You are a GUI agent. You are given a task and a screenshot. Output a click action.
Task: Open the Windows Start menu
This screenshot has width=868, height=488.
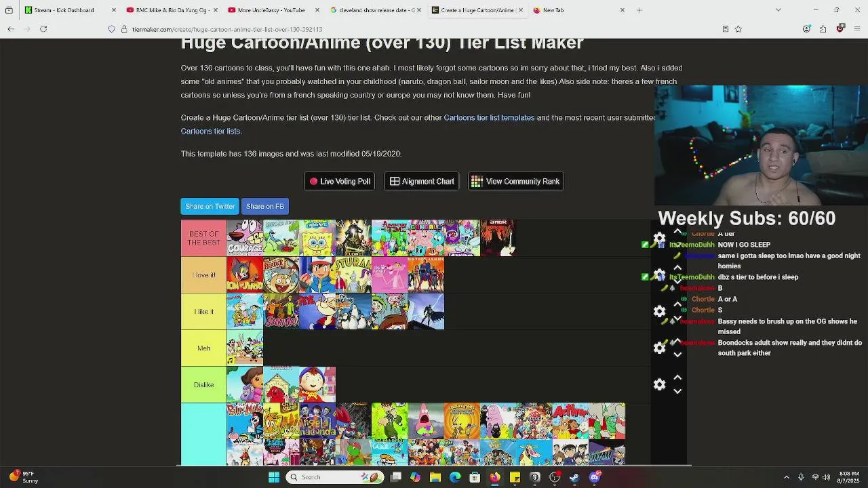[x=274, y=477]
